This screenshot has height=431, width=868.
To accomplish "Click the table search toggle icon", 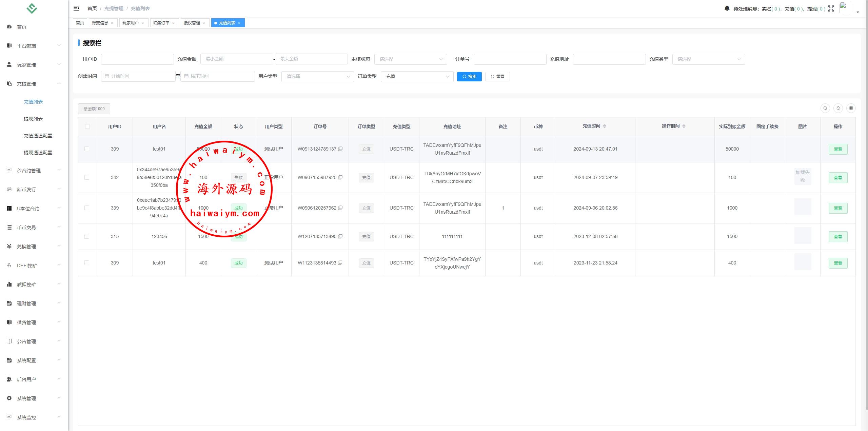I will point(825,108).
